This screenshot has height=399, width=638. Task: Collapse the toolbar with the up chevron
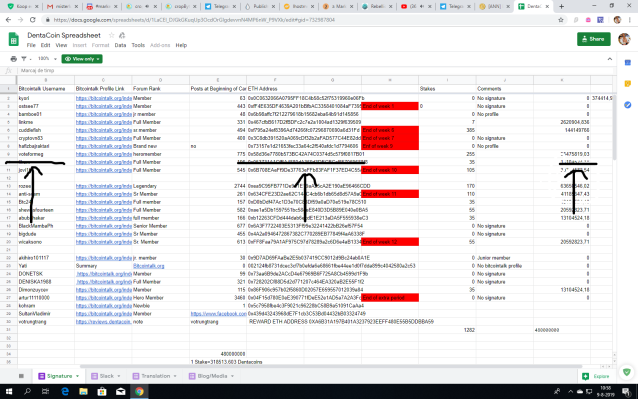click(x=610, y=59)
